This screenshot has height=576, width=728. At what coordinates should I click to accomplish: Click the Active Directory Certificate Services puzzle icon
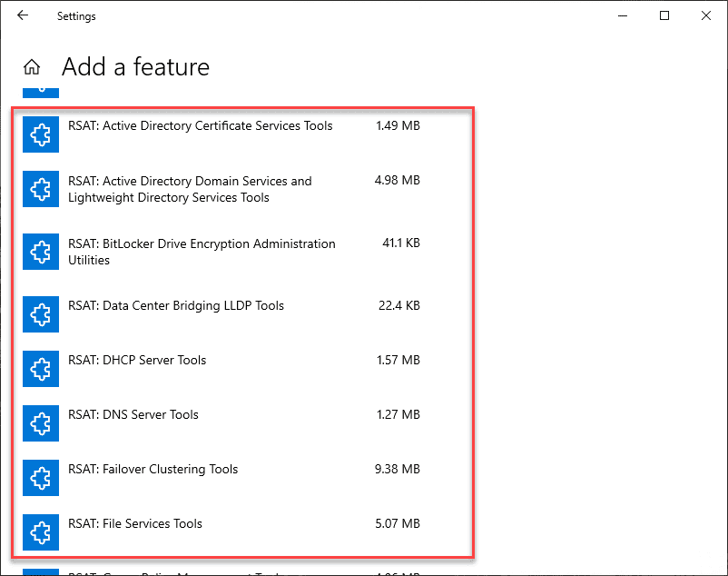[41, 134]
